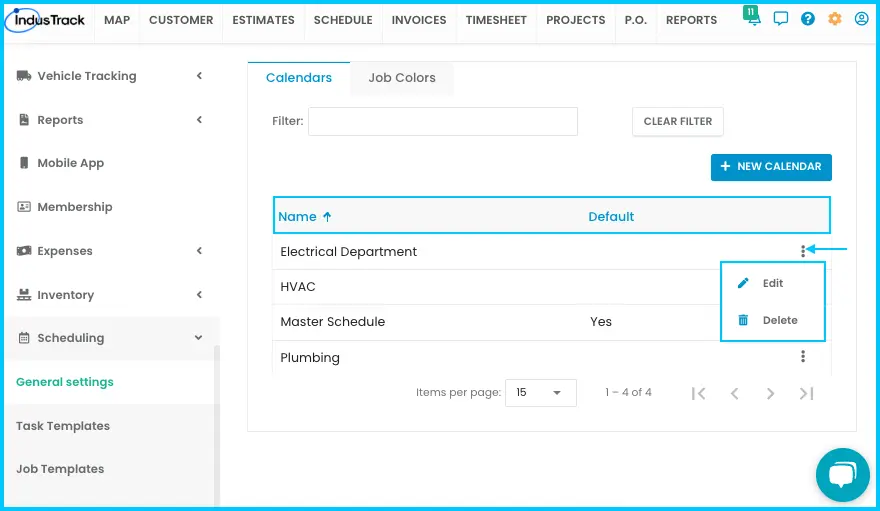Click the Name sort arrow icon
The image size is (880, 511).
tap(327, 217)
